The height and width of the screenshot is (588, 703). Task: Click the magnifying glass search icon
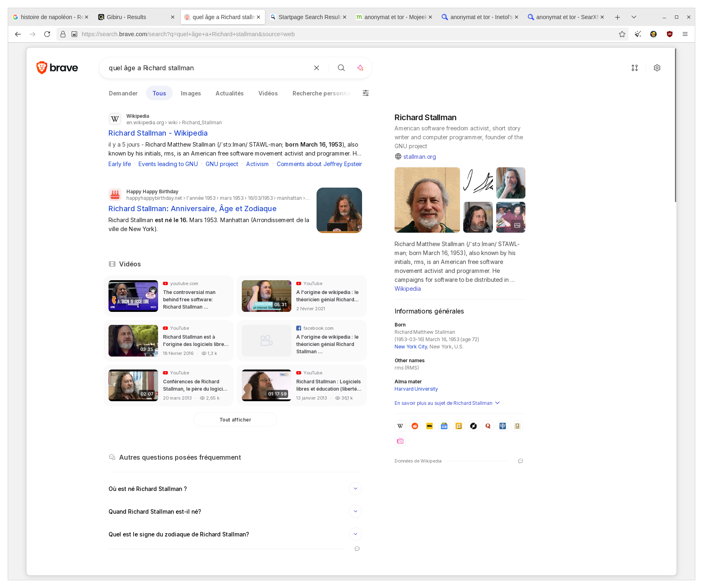point(341,68)
